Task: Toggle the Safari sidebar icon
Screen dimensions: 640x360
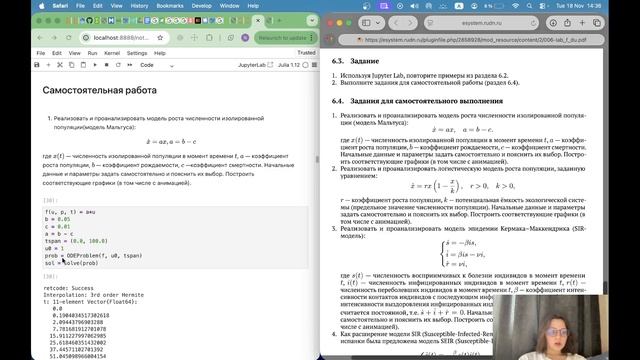Action: point(367,23)
